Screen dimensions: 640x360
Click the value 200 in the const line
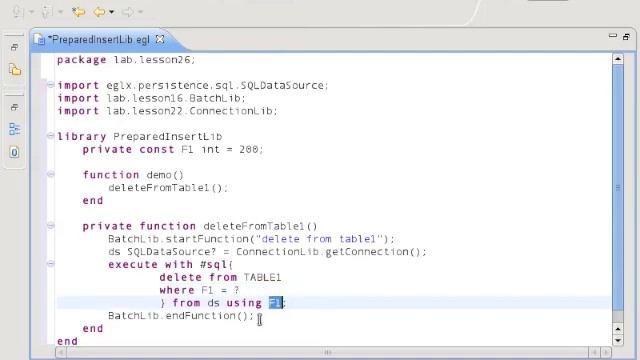(249, 149)
